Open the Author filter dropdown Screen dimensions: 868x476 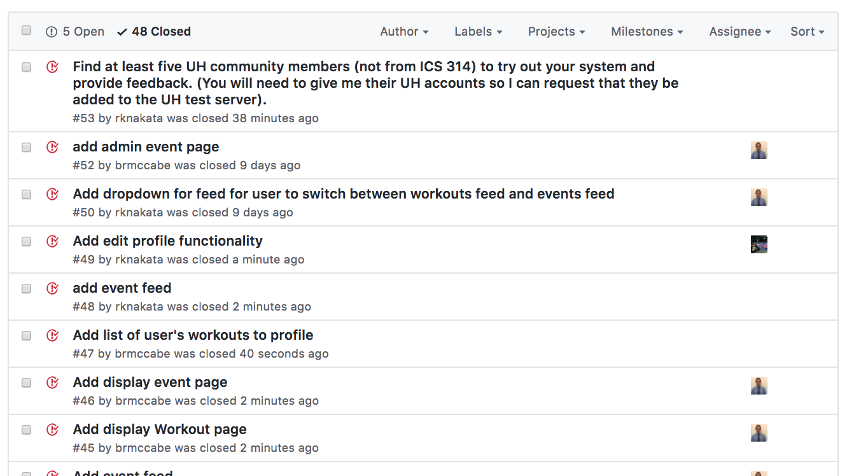point(404,31)
